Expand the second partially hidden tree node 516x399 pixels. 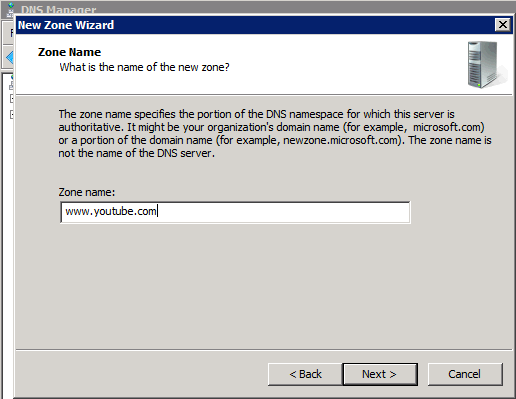pyautogui.click(x=12, y=115)
